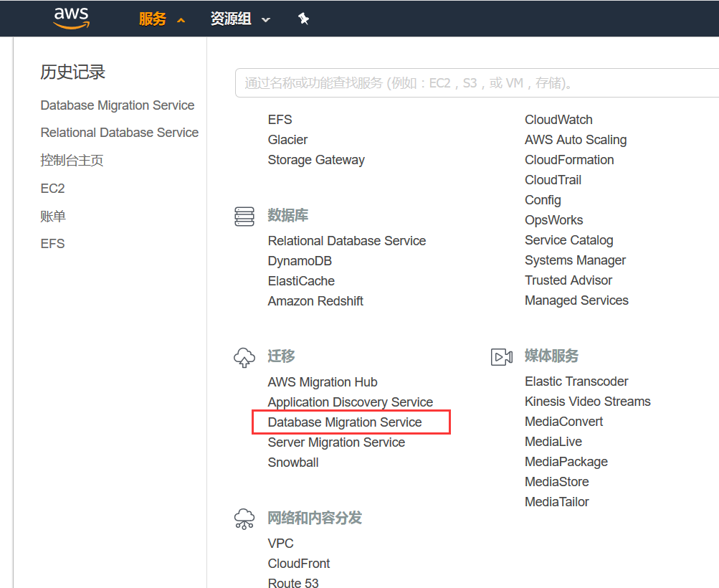
Task: Expand the 资源组 dropdown
Action: coord(240,19)
